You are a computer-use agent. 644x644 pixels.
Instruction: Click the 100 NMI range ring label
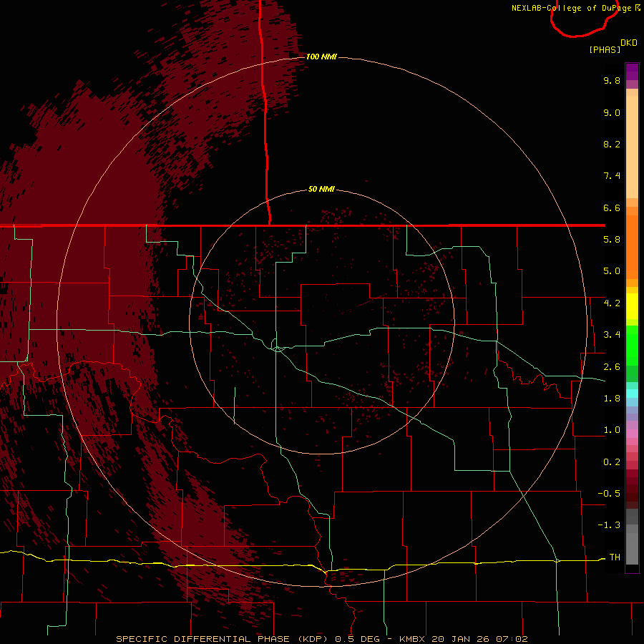point(321,57)
